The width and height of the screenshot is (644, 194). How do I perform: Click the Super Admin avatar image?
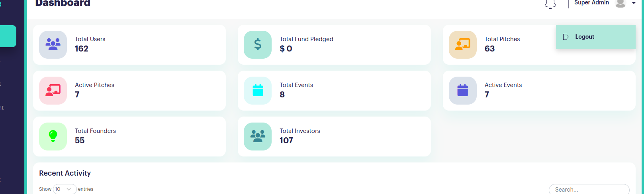point(621,3)
